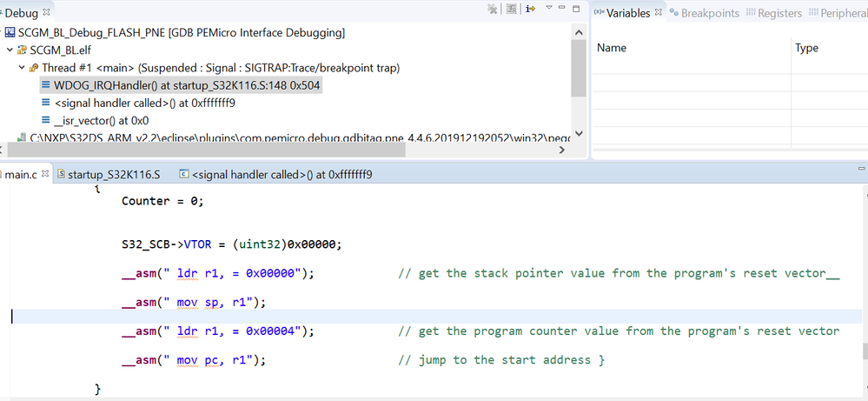
Task: Select the Debug view tab
Action: click(21, 12)
